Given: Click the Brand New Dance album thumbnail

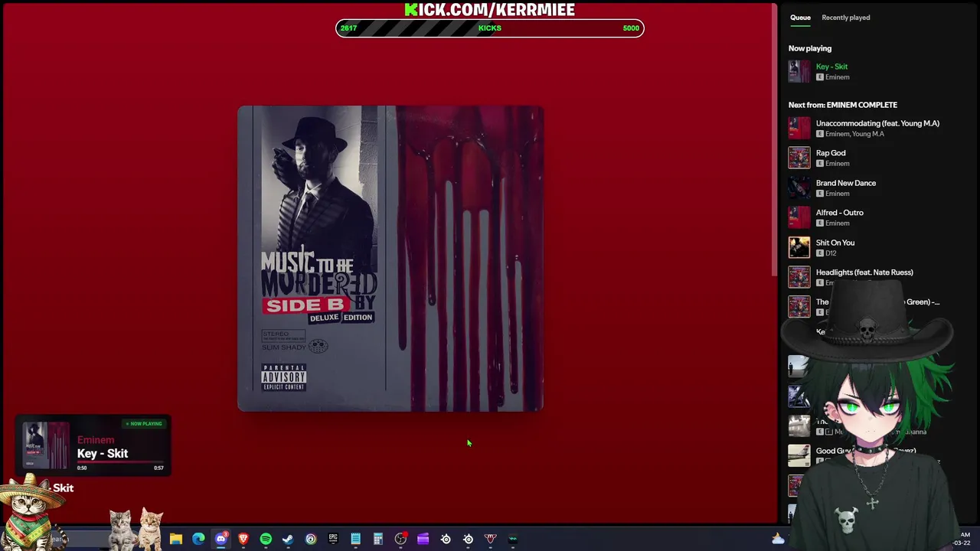Looking at the screenshot, I should click(x=799, y=187).
